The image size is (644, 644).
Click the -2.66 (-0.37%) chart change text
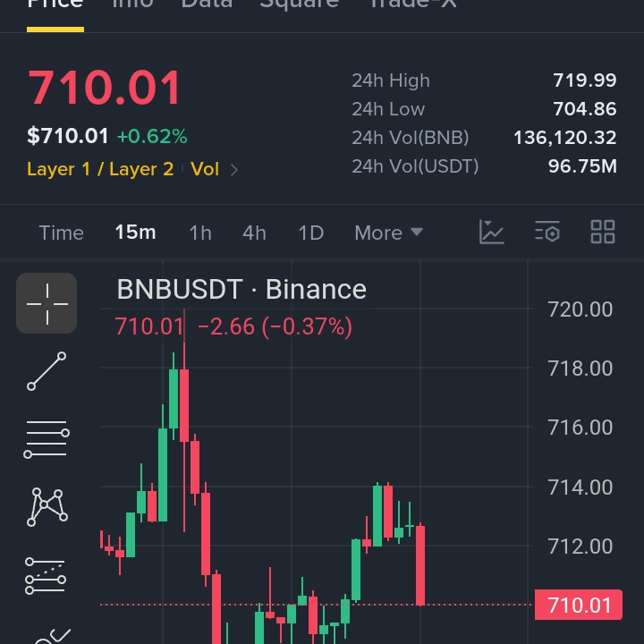[275, 327]
